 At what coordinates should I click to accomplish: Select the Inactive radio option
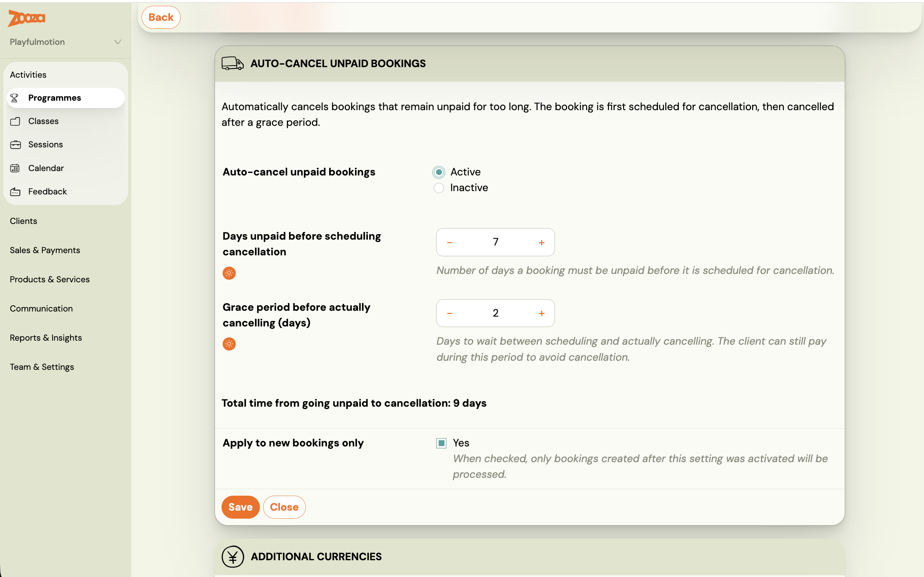439,188
